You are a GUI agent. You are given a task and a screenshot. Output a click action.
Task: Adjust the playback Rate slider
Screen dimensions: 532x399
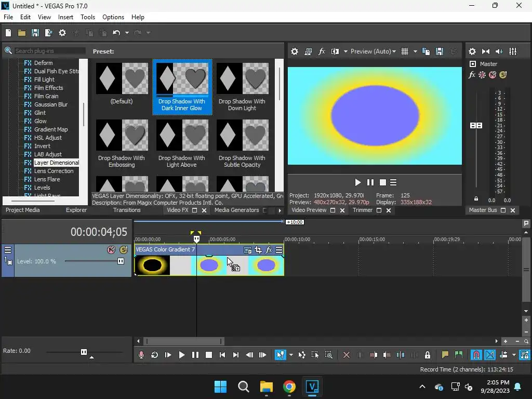pos(84,352)
